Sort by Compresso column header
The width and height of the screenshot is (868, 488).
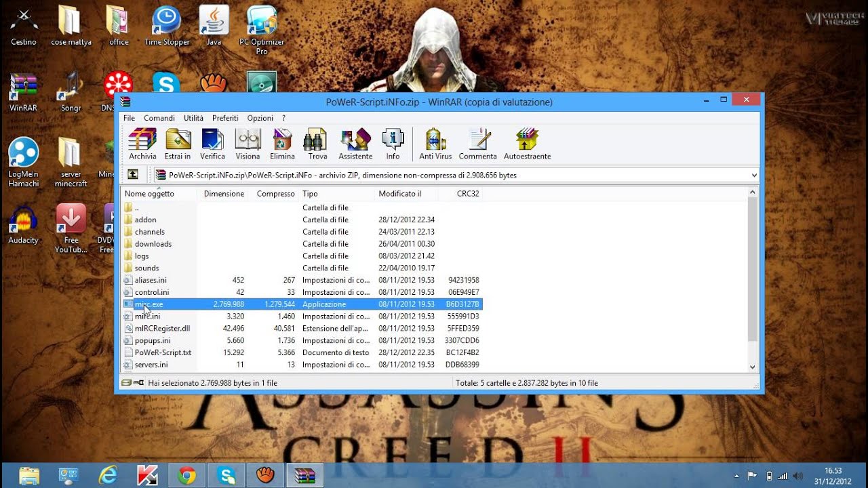point(274,194)
